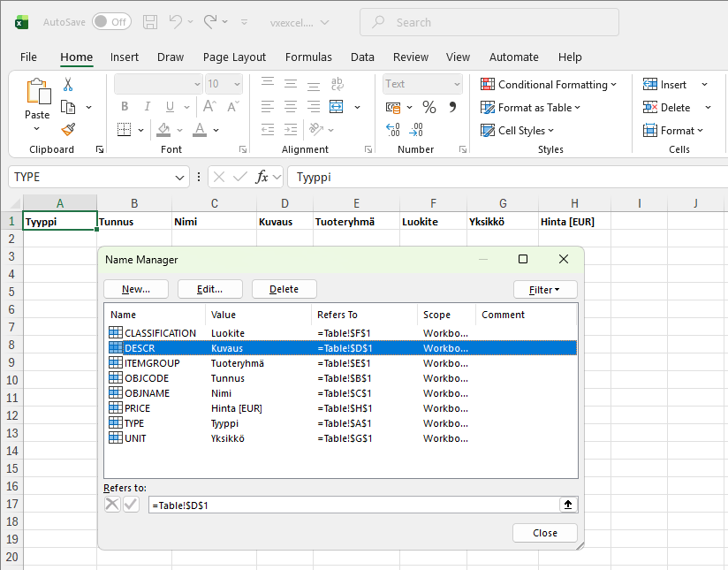Expand the Name Box dropdown
The height and width of the screenshot is (570, 728).
point(179,178)
